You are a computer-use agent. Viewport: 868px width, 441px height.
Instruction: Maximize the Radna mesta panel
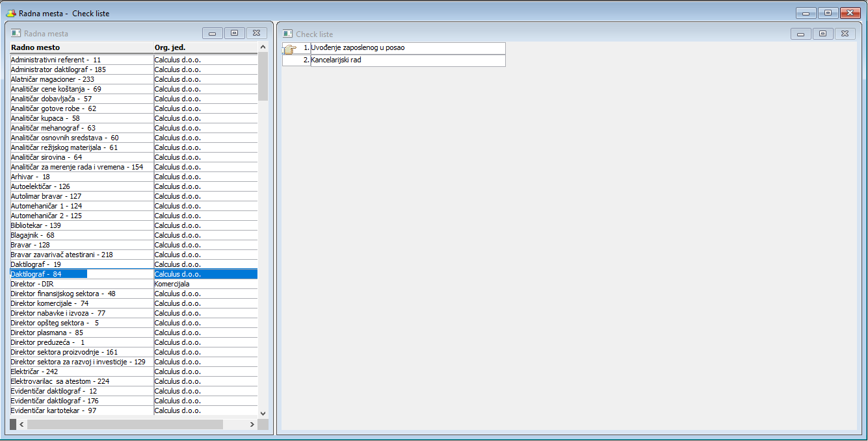click(x=234, y=33)
